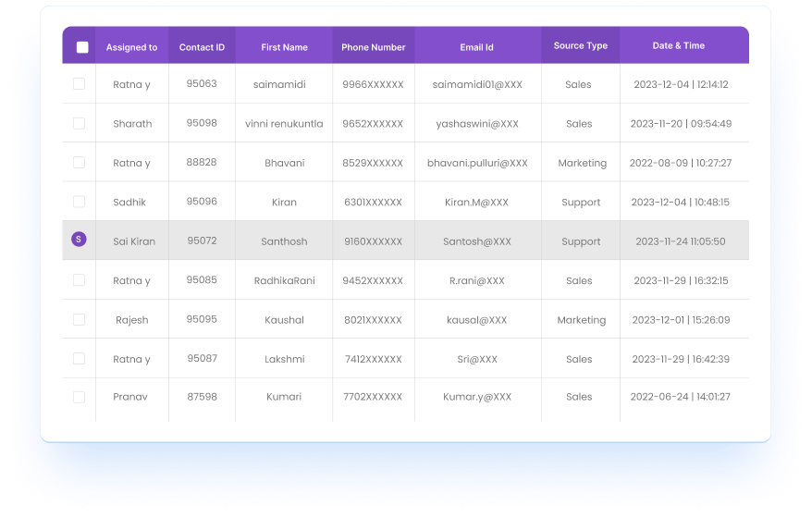Click the Phone Number column header
This screenshot has height=518, width=812.
pyautogui.click(x=373, y=47)
